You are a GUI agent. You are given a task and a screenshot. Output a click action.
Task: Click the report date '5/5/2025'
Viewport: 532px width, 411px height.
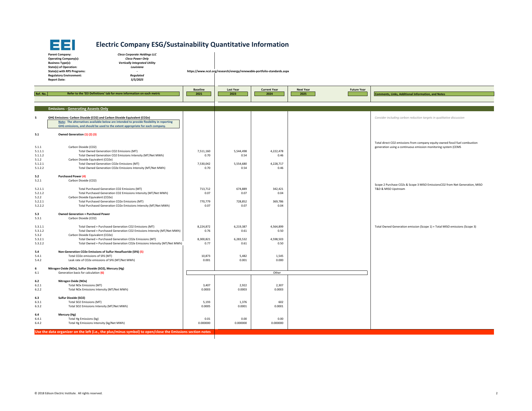coord(137,80)
